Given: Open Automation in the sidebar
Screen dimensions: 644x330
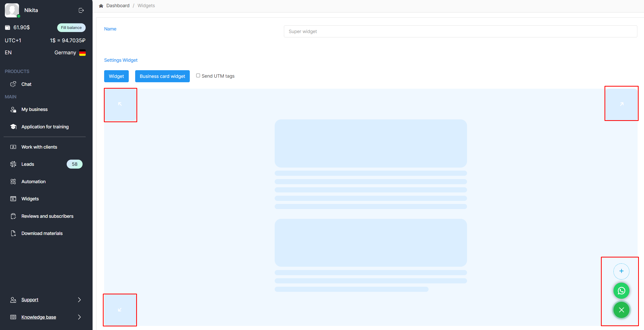Looking at the screenshot, I should pos(33,182).
